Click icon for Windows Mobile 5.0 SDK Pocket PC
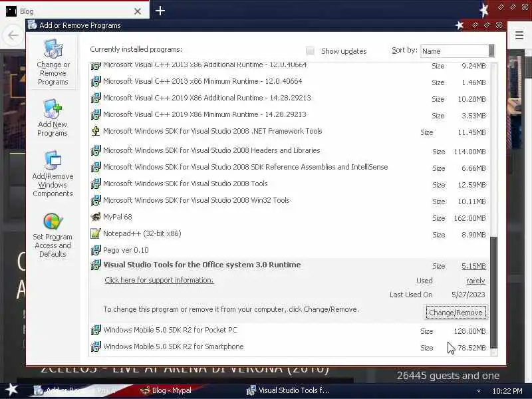This screenshot has width=532, height=399. (x=96, y=330)
